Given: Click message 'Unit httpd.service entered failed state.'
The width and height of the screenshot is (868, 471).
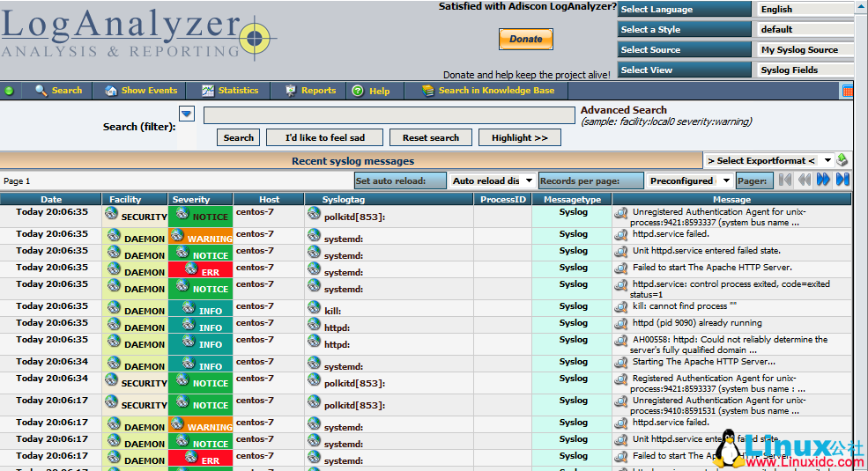Looking at the screenshot, I should coord(707,250).
